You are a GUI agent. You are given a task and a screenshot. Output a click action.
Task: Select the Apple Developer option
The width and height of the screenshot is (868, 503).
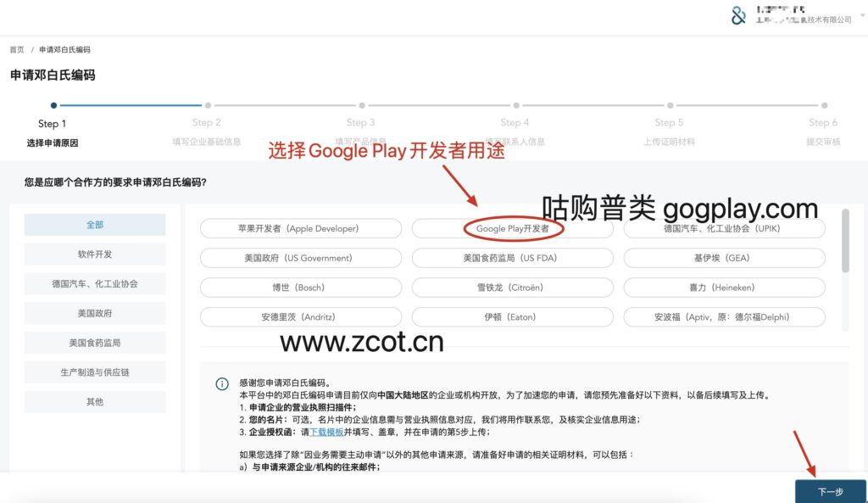click(x=300, y=228)
